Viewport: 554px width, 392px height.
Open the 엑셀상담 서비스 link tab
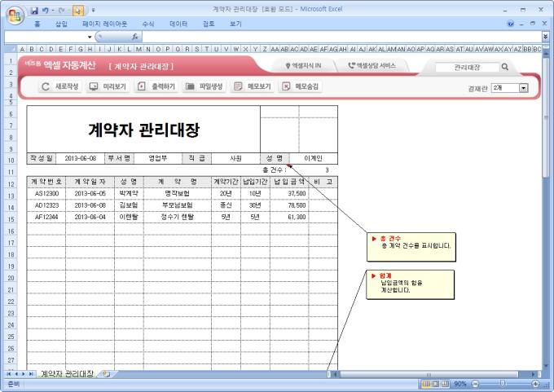[372, 66]
